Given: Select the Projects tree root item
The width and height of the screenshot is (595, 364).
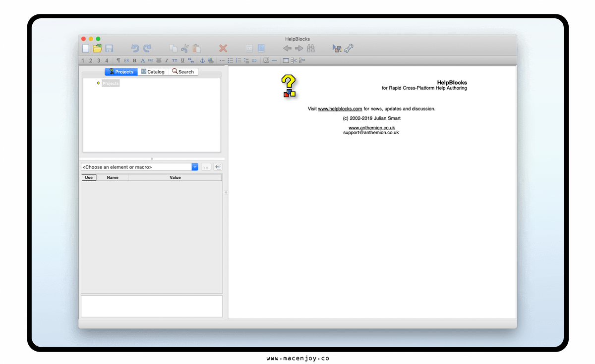Looking at the screenshot, I should tap(111, 83).
